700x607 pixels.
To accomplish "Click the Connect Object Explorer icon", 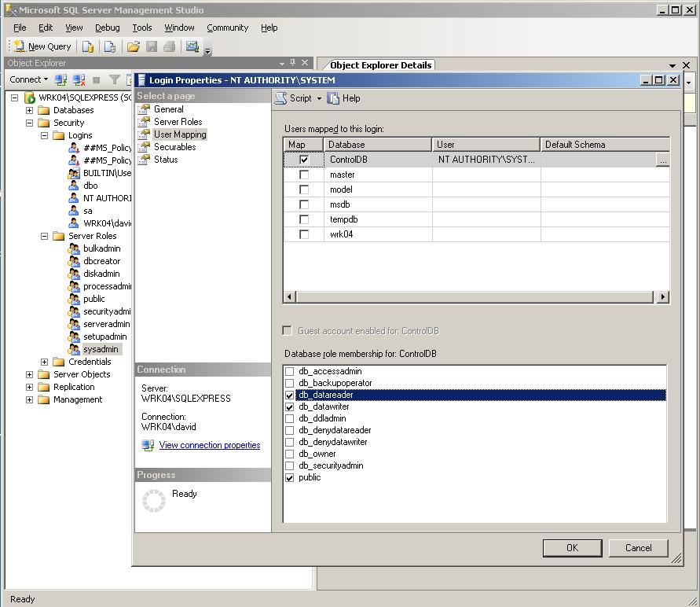I will (60, 79).
